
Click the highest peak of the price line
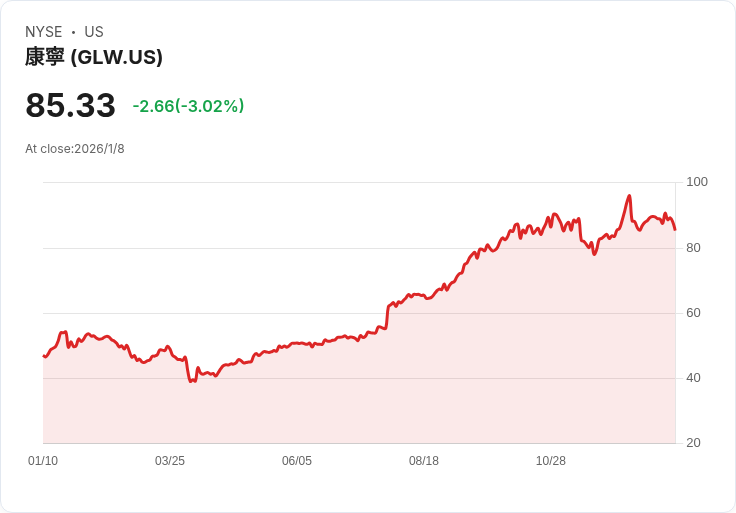coord(629,196)
